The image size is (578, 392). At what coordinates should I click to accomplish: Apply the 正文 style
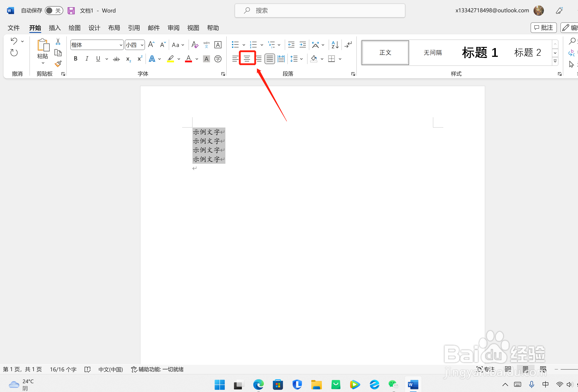pyautogui.click(x=385, y=53)
